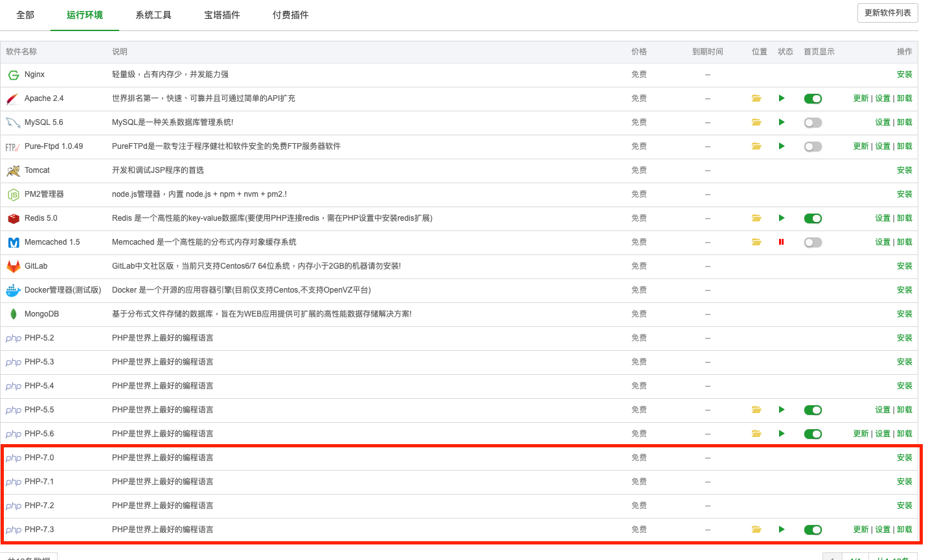
Task: Disable PHP-5.5 homepage display toggle
Action: pos(813,410)
